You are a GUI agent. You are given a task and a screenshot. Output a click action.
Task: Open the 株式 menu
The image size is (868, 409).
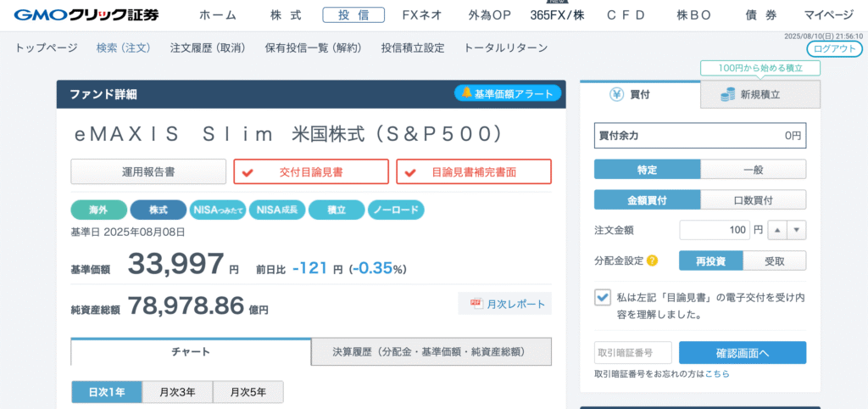(287, 15)
